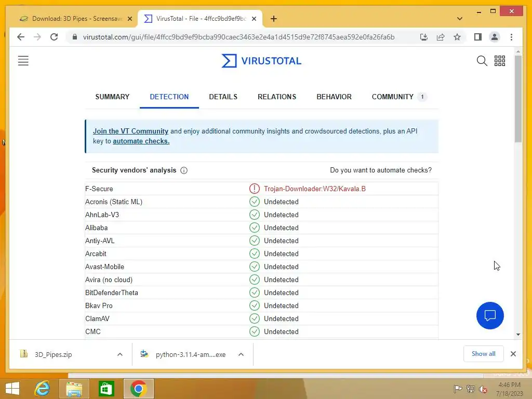Launch Internet Explorer from the taskbar

[x=43, y=389]
